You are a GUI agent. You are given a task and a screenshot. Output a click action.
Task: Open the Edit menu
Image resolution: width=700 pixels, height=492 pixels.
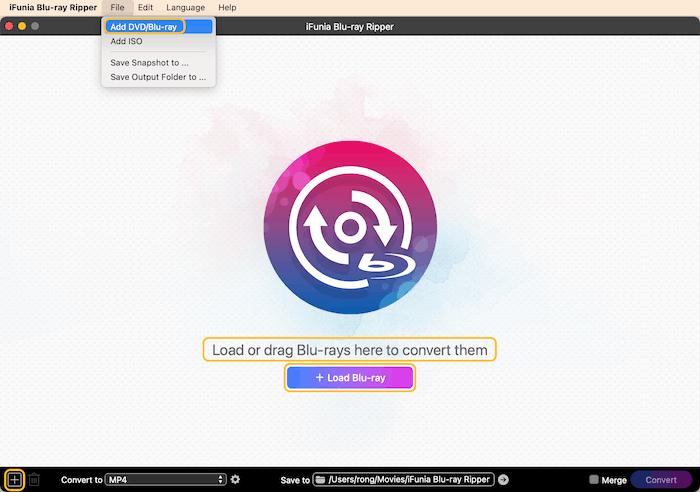(x=145, y=7)
